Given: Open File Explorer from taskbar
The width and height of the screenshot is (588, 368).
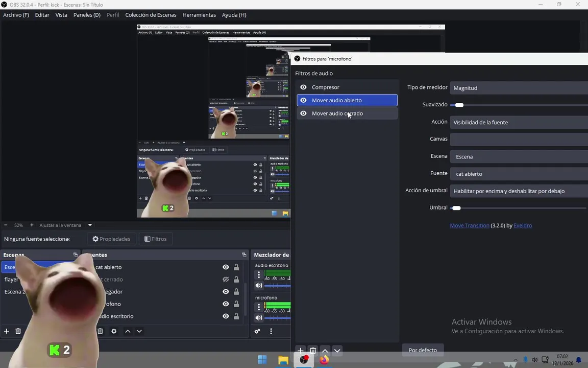Looking at the screenshot, I should [x=283, y=360].
